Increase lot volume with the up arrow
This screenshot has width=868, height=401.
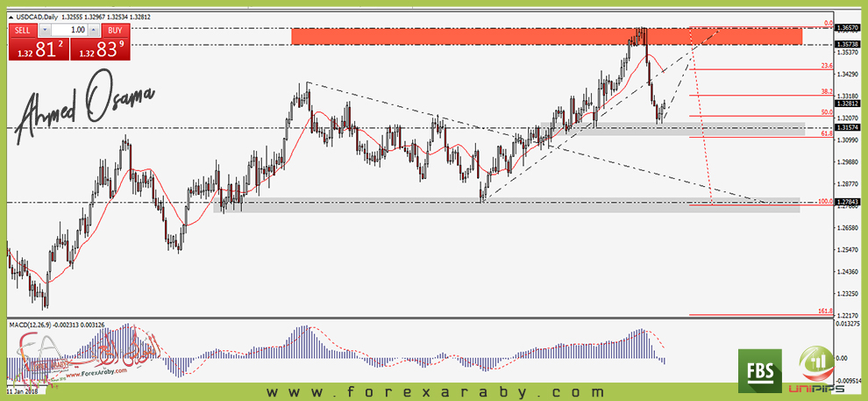(x=95, y=30)
